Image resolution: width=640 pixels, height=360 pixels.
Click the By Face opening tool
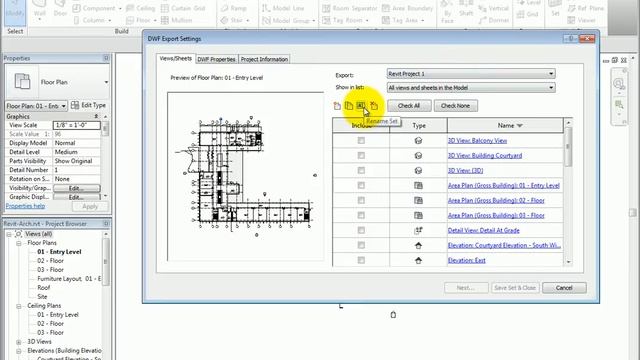(447, 12)
